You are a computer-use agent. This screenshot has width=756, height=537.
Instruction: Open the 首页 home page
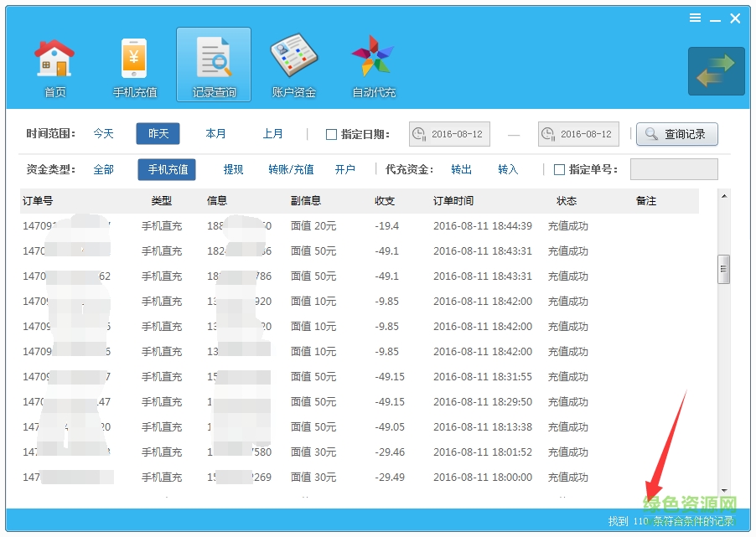[54, 65]
